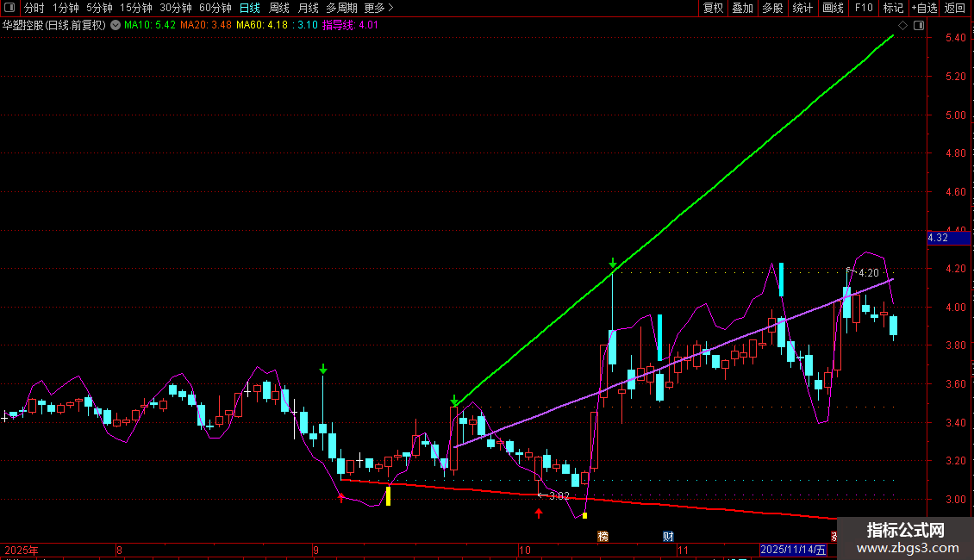Switch to the 月线 monthly chart
The height and width of the screenshot is (560, 974).
coord(308,8)
